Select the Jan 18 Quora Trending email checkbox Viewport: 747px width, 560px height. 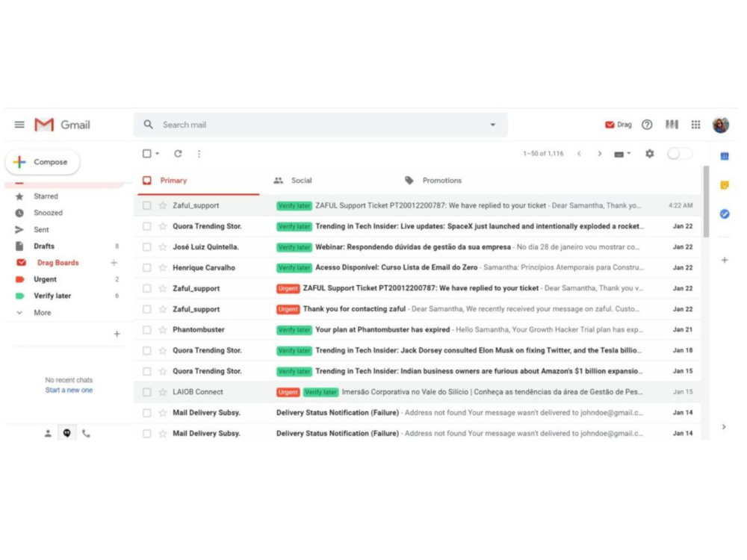pos(146,350)
